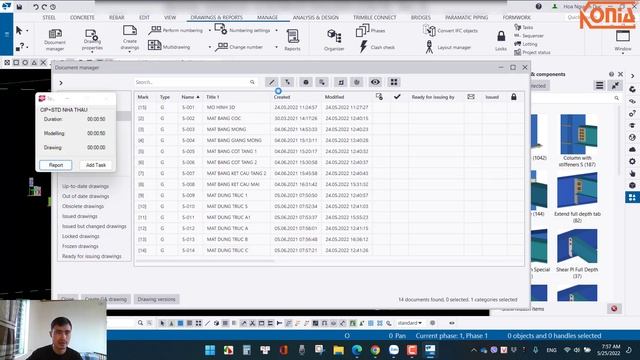Select Ready for issuing drawings category

click(92, 256)
